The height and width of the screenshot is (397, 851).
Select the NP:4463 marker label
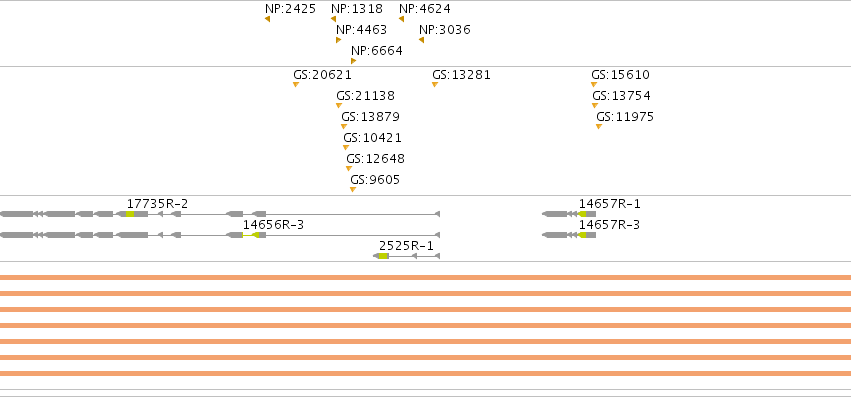(361, 30)
